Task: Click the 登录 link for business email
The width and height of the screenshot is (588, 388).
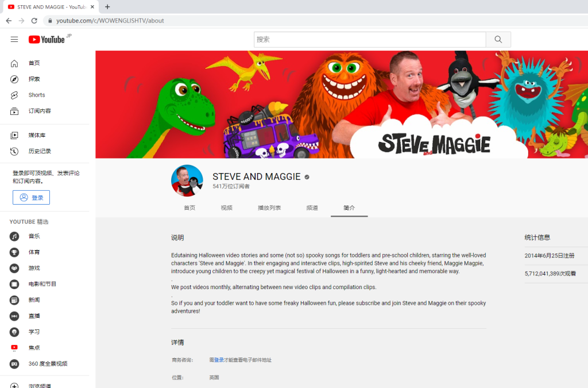Action: click(x=219, y=360)
